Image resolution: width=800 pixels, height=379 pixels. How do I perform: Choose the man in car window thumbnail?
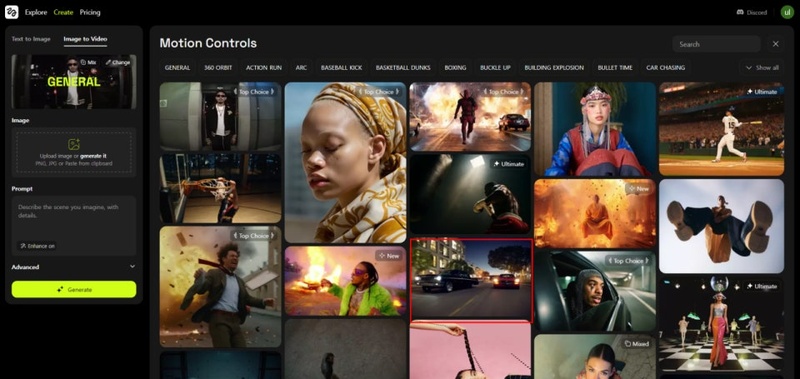point(595,291)
